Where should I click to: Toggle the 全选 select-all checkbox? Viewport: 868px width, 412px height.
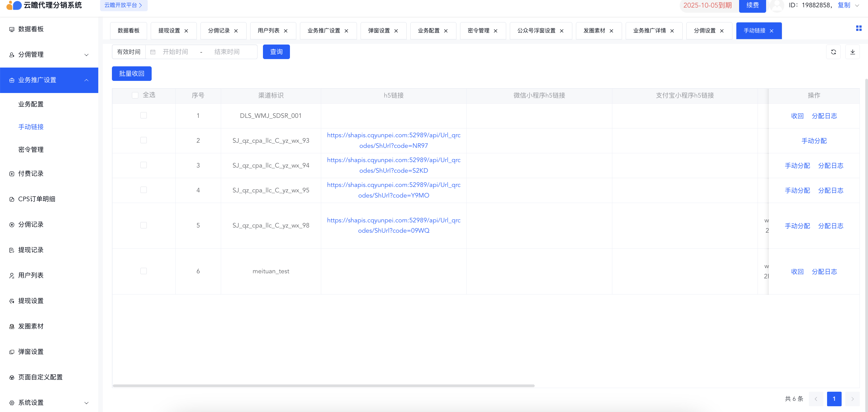pyautogui.click(x=135, y=95)
